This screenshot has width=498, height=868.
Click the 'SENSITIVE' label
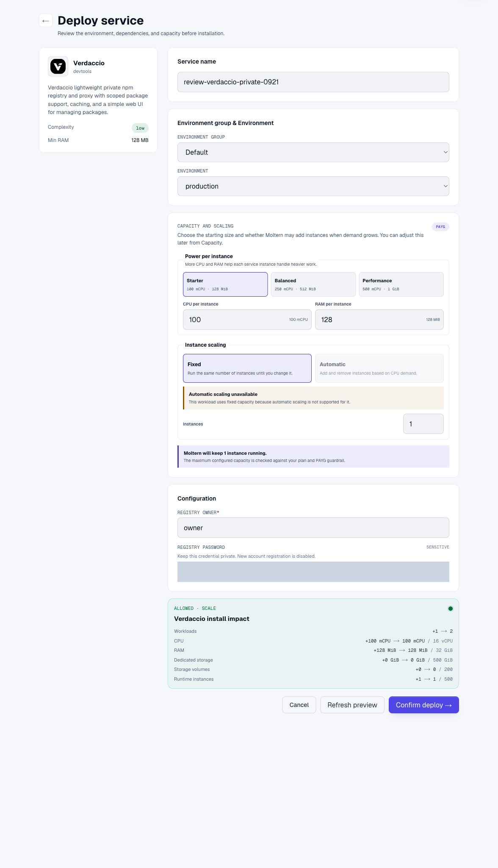coord(438,547)
